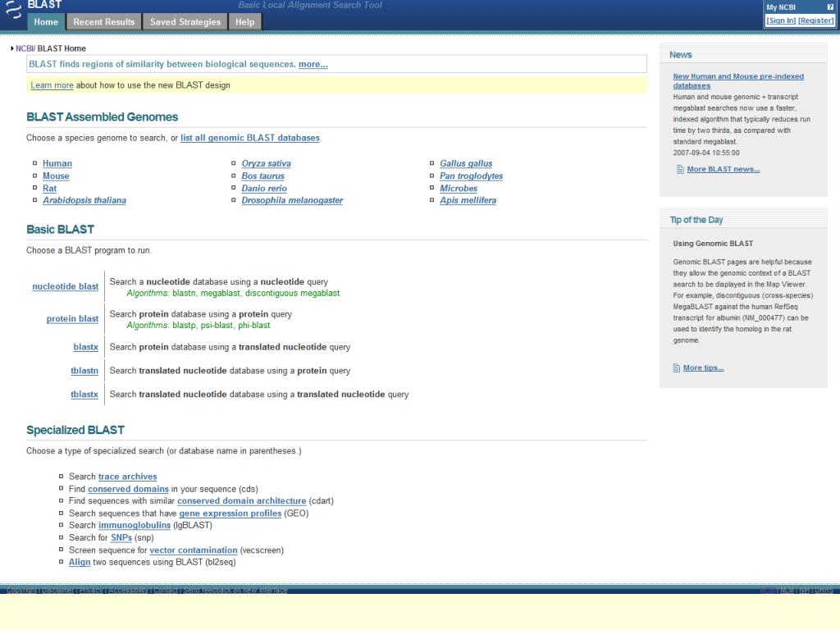Open Gallus gallus genome
840x630 pixels.
pyautogui.click(x=466, y=163)
